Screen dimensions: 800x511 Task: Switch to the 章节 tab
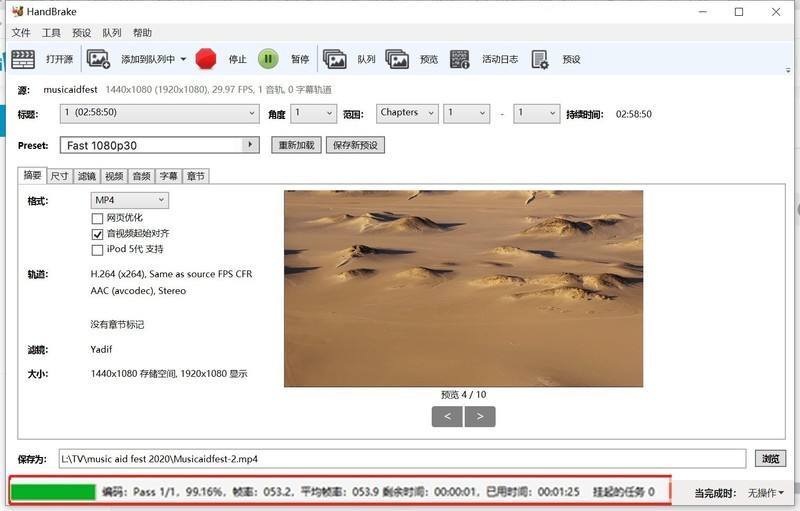pos(195,176)
